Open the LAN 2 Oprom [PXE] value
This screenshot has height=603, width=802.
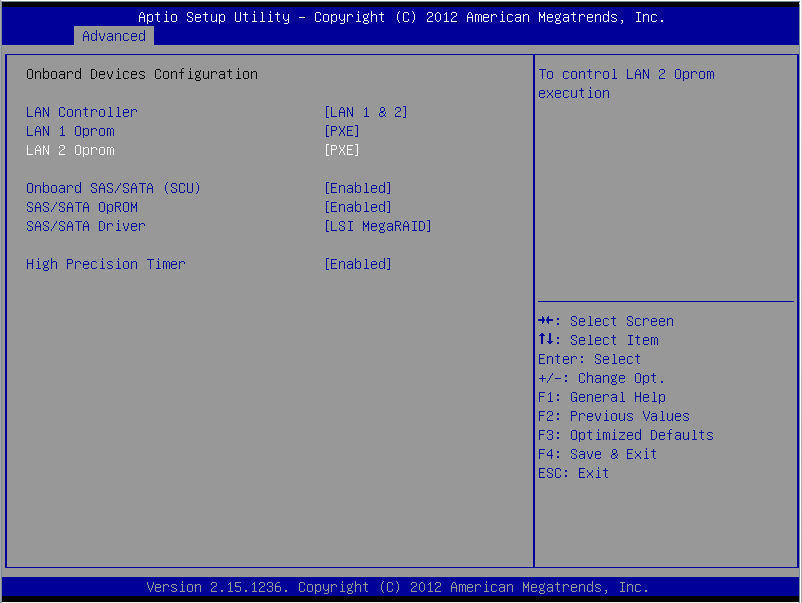point(342,150)
